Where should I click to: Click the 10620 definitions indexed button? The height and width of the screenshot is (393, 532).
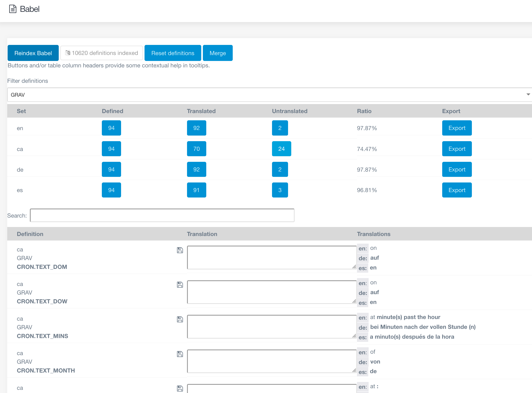102,53
